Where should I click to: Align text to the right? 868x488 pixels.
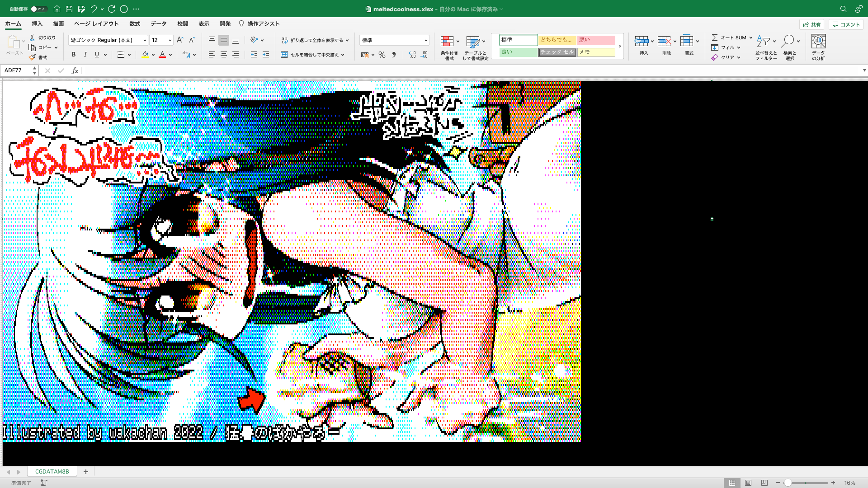[x=236, y=55]
